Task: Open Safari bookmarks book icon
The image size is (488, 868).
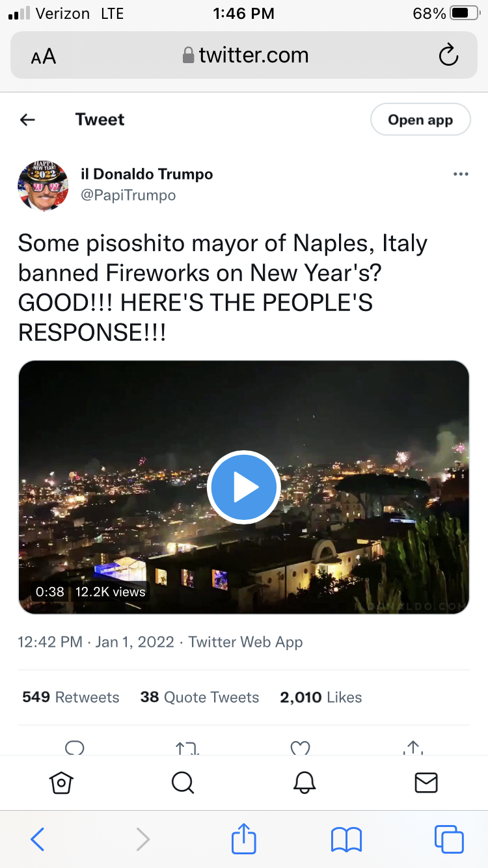Action: tap(346, 839)
